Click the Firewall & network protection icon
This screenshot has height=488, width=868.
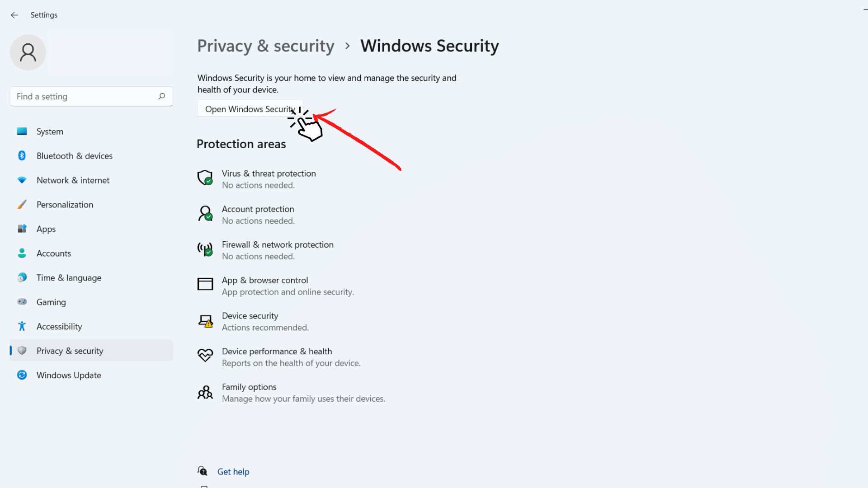[x=206, y=249]
